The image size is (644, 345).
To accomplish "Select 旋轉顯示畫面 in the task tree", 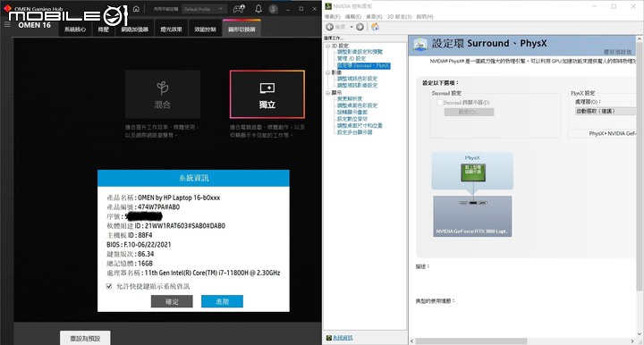I will point(352,112).
